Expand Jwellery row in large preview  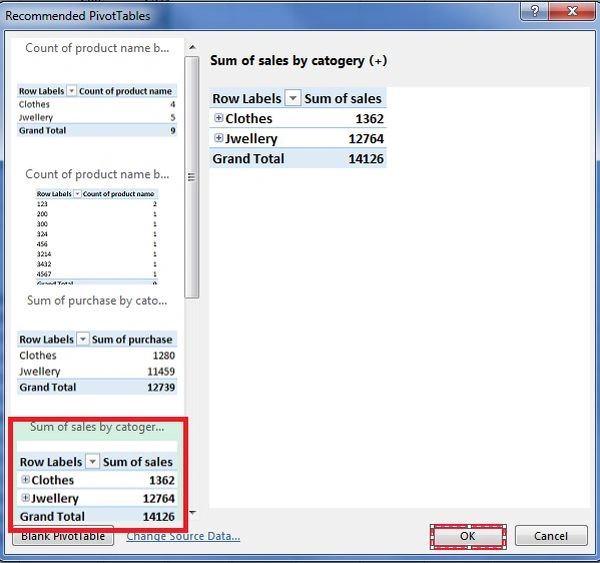click(218, 138)
